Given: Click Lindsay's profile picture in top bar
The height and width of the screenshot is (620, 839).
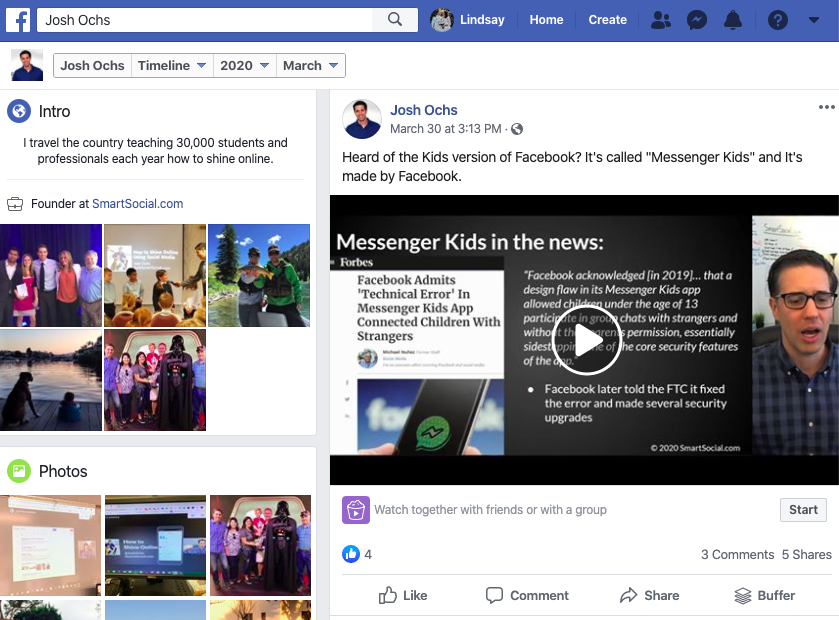Looking at the screenshot, I should click(442, 20).
